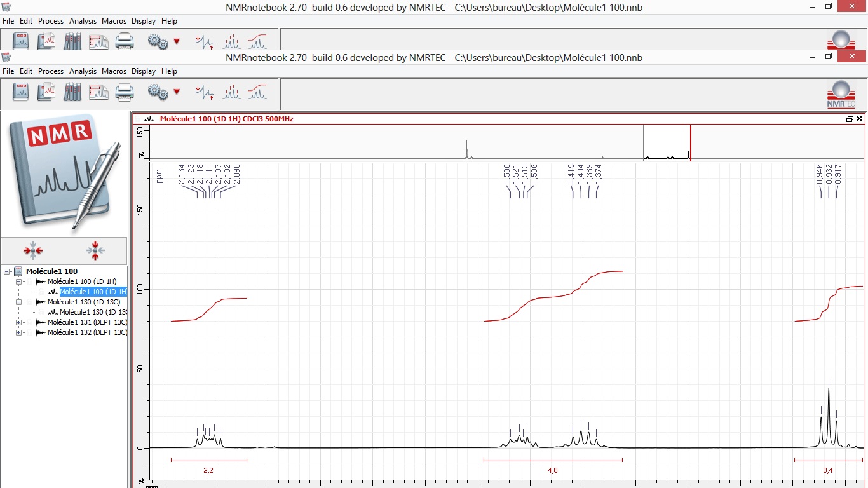Select the phase correction tool in the front toolbar
Screen dimensions: 868x488
[x=205, y=93]
